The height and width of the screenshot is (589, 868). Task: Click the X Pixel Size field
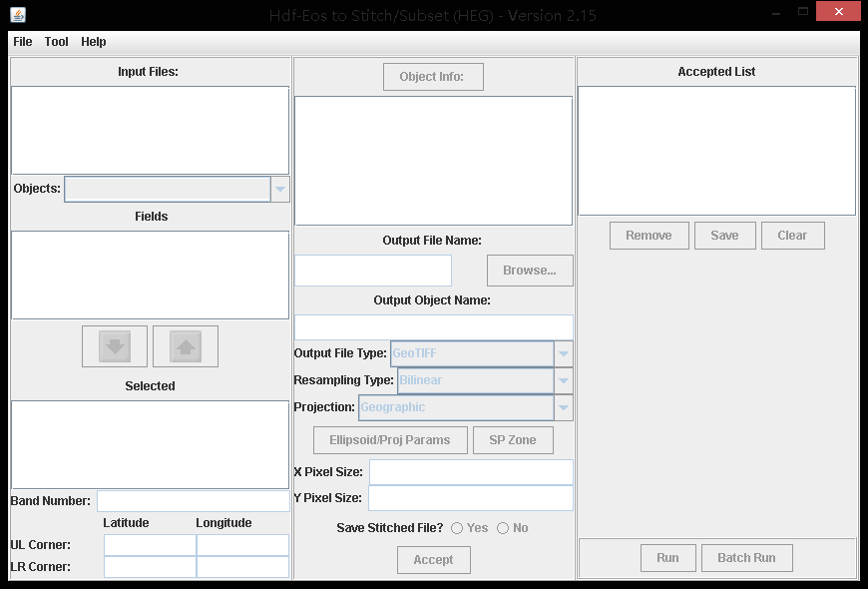[471, 472]
